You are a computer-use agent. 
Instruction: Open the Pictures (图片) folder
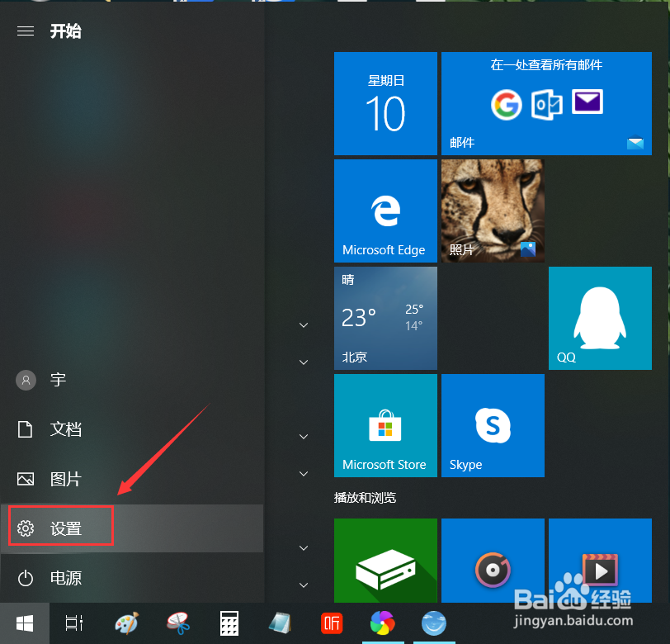tap(132, 479)
